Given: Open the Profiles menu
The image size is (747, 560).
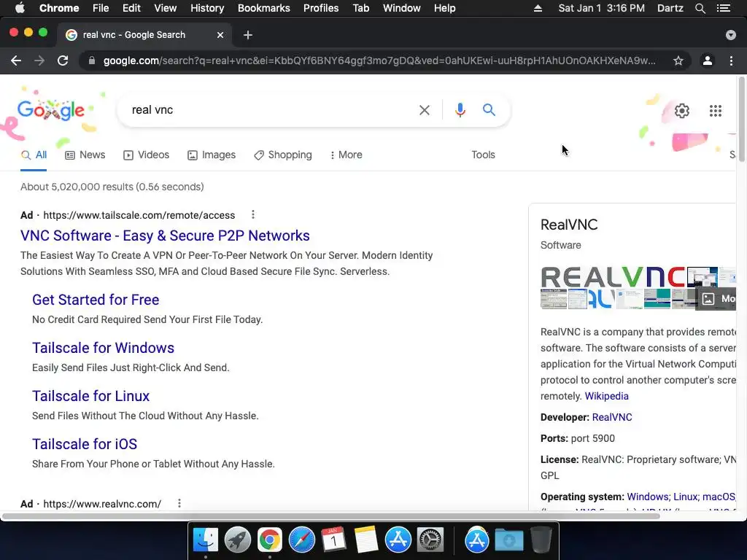Looking at the screenshot, I should click(x=321, y=8).
